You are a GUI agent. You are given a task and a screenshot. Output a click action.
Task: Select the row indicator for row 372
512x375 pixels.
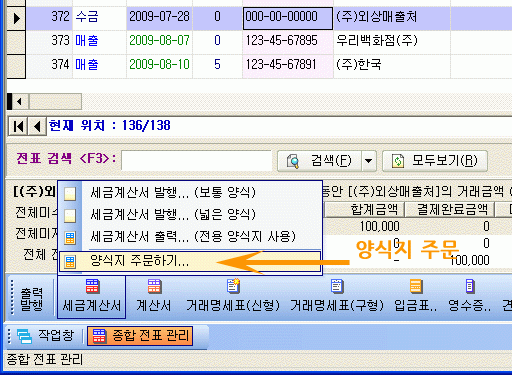point(16,18)
